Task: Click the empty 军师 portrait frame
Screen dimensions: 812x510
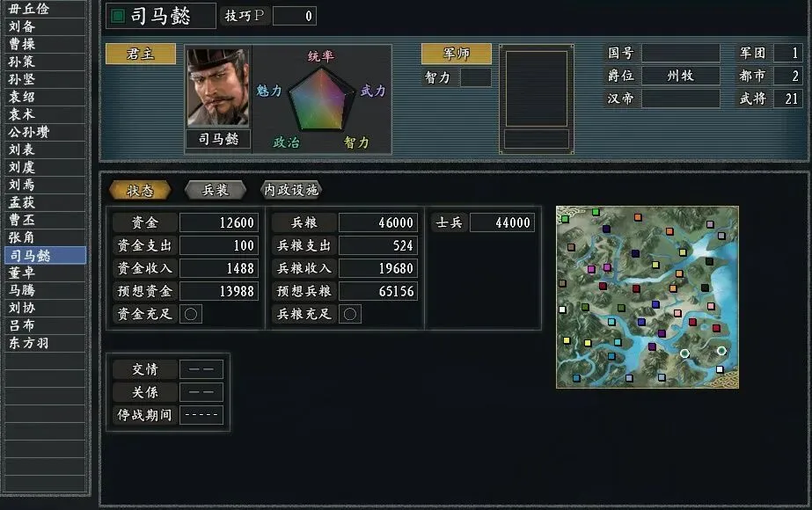Action: click(x=537, y=89)
